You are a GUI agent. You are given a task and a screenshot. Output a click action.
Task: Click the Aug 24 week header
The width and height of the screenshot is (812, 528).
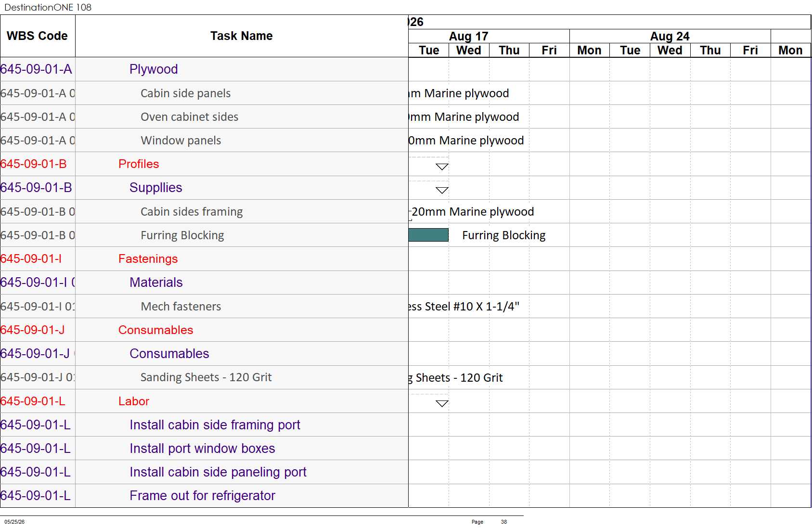click(670, 37)
